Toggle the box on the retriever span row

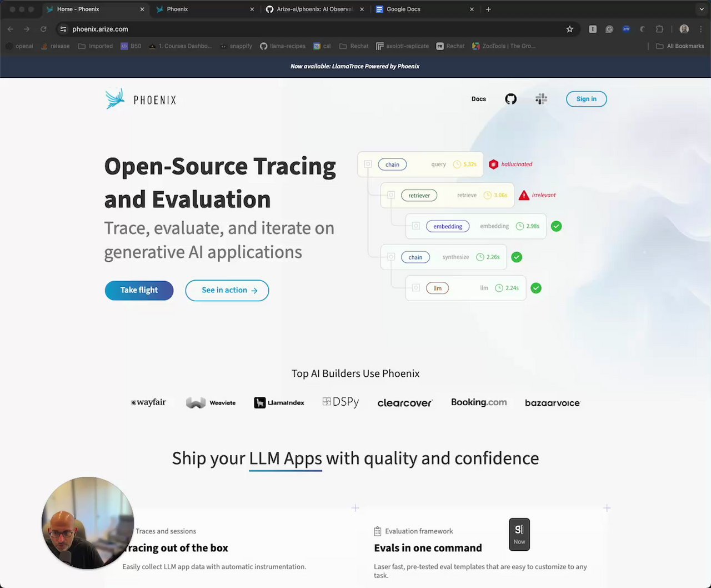(x=391, y=195)
